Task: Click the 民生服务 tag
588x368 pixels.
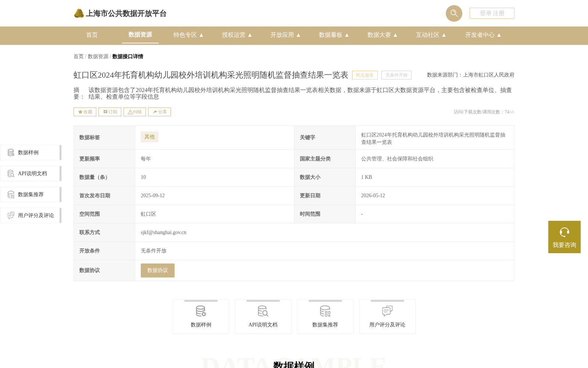Action: pos(365,75)
